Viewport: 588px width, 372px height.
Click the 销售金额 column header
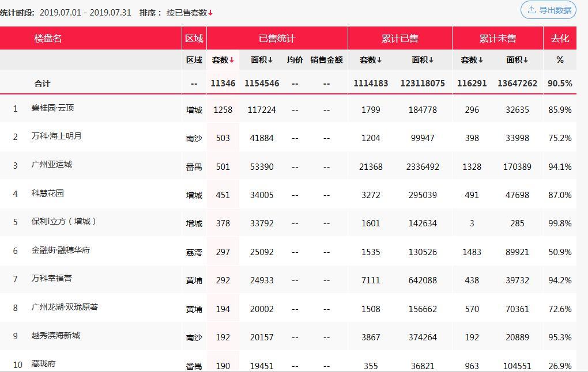(x=326, y=60)
